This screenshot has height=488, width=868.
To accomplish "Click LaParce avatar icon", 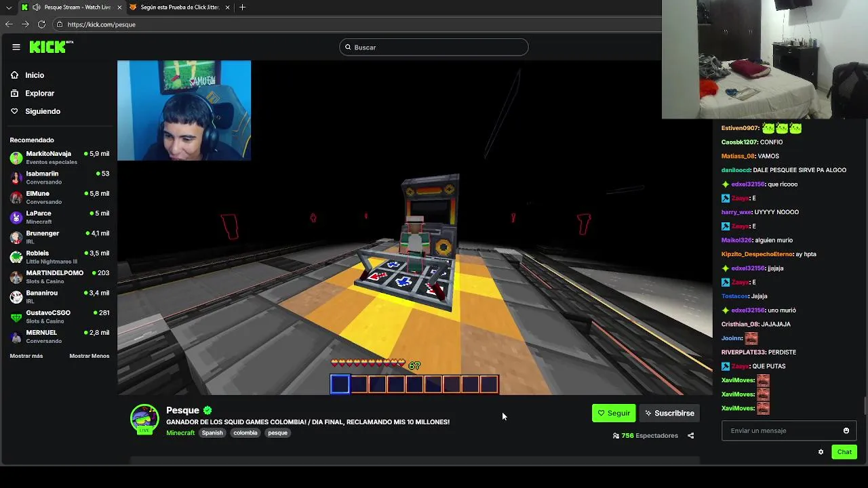I will tap(16, 218).
